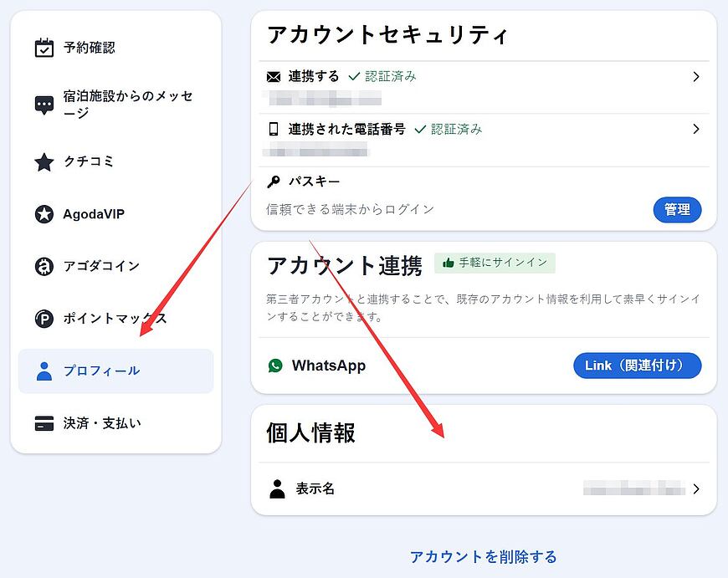The image size is (728, 578).
Task: Click the アカウント連携 heading
Action: point(345,266)
